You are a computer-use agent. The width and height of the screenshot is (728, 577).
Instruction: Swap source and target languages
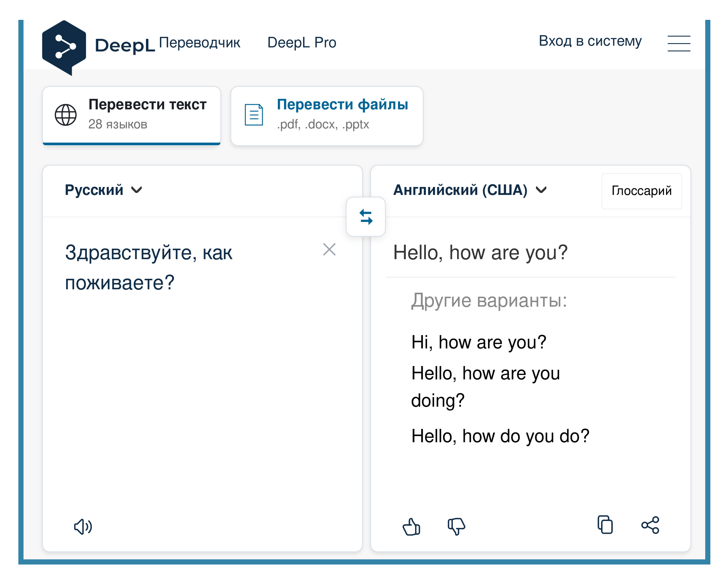pyautogui.click(x=366, y=216)
